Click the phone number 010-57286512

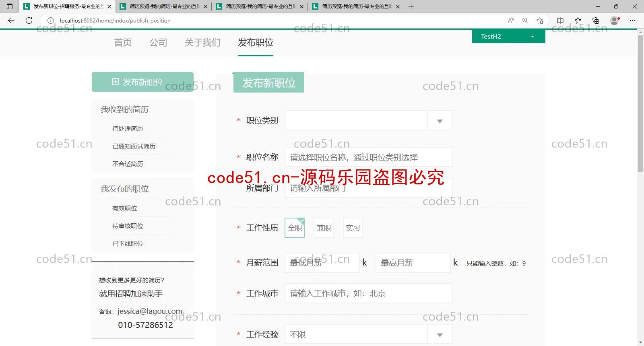pos(145,325)
